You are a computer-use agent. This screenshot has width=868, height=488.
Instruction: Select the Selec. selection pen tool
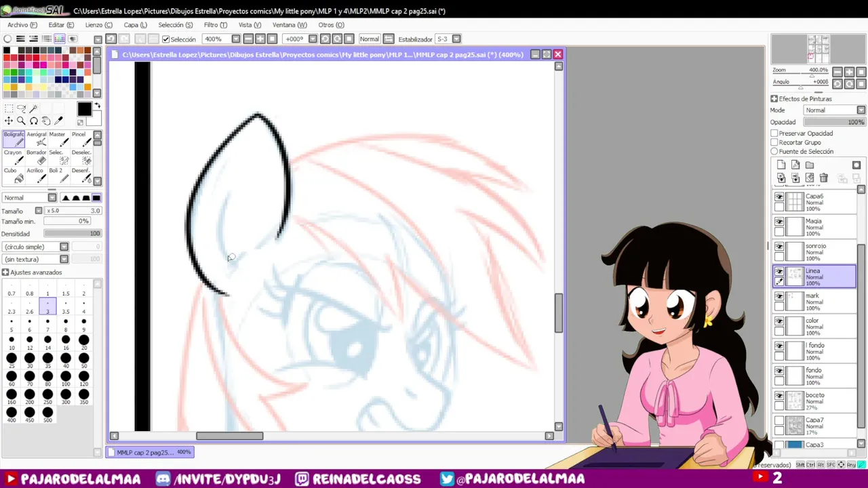[58, 157]
